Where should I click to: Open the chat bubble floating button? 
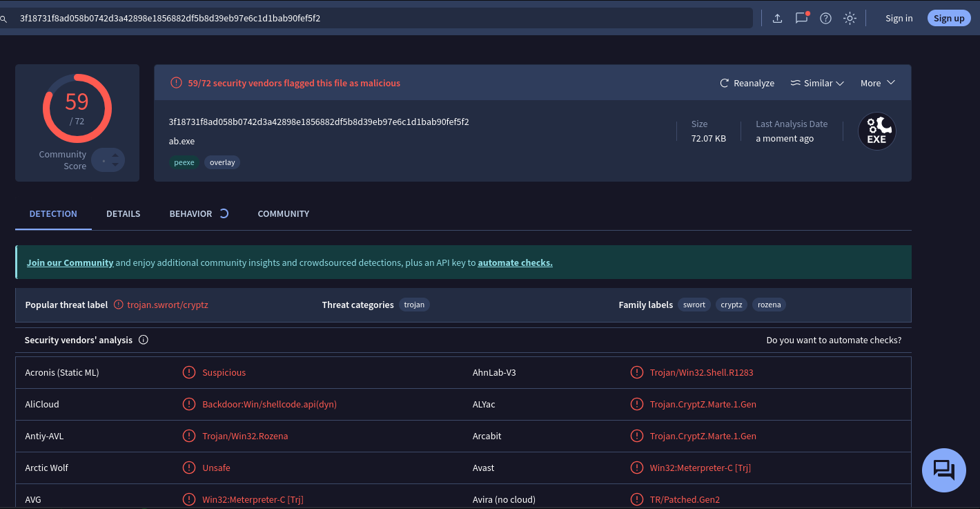click(x=943, y=470)
